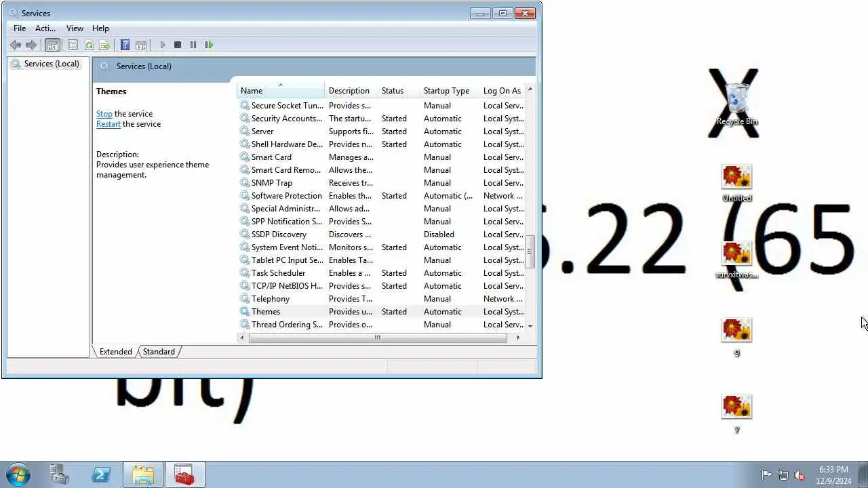Click the Back arrow toolbar button
The height and width of the screenshot is (488, 868).
coord(16,45)
